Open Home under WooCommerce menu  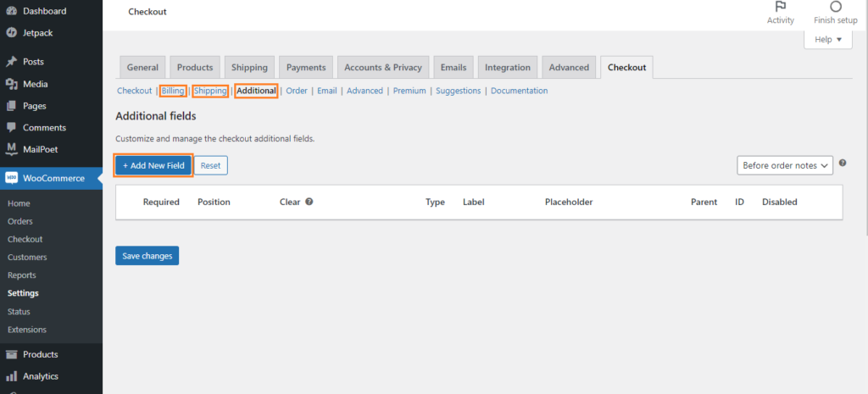click(19, 203)
